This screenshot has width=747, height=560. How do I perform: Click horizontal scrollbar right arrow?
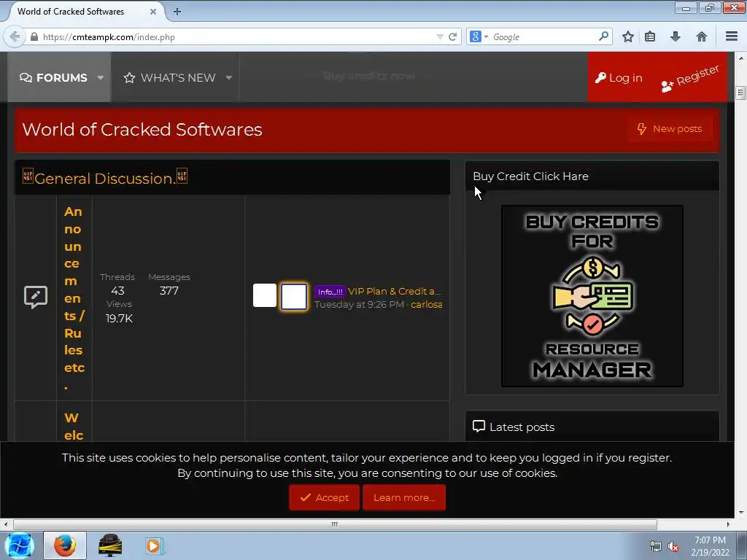coord(728,525)
